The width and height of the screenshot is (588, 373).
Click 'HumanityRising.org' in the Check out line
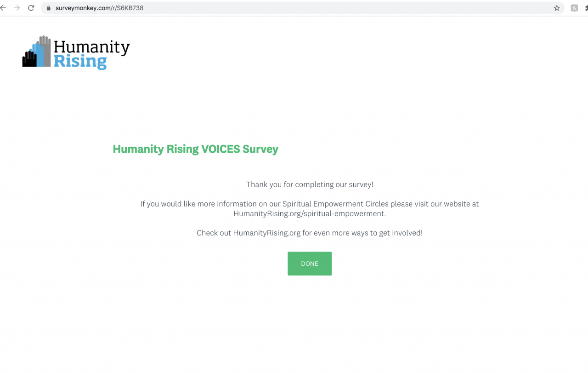point(267,233)
